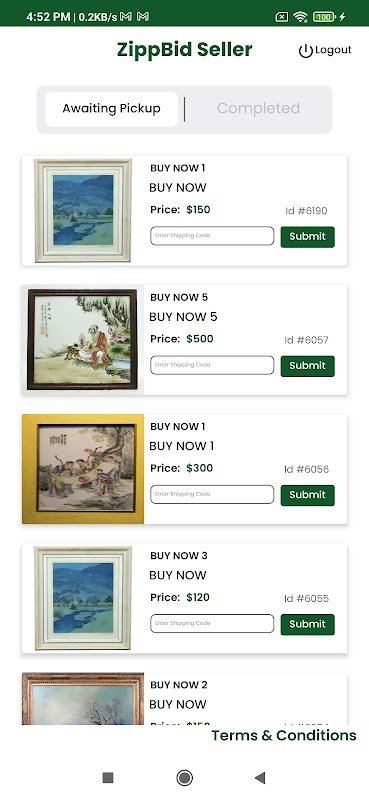Tap Android home circle button

184,778
